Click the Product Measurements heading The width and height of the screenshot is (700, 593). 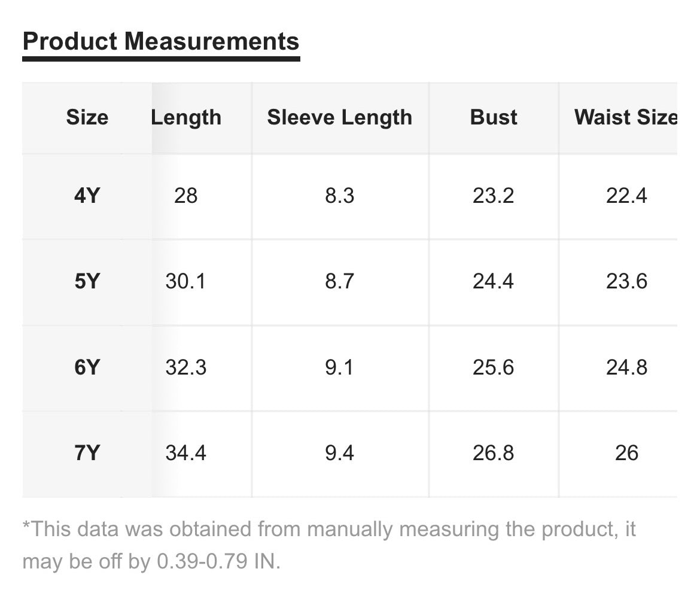point(161,41)
